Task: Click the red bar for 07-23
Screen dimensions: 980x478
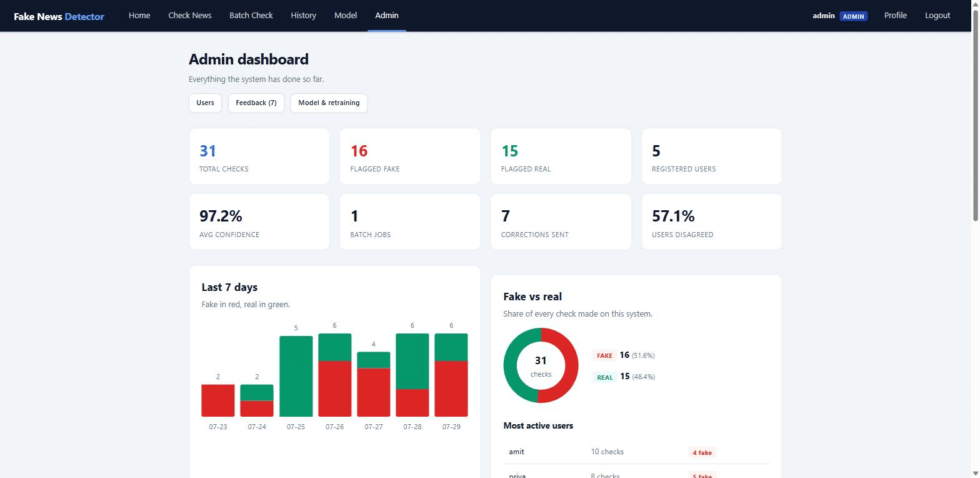Action: [218, 400]
